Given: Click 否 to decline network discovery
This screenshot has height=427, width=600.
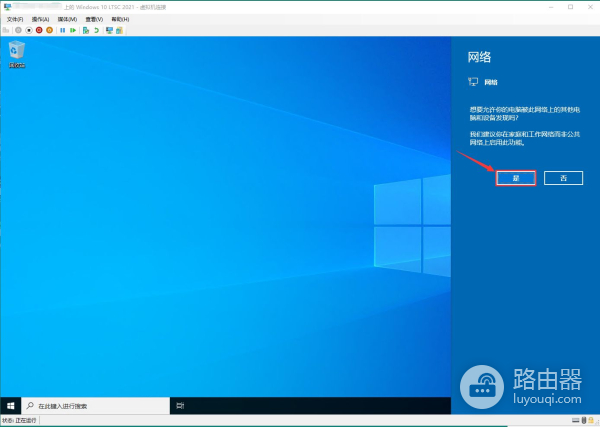Looking at the screenshot, I should (x=563, y=178).
